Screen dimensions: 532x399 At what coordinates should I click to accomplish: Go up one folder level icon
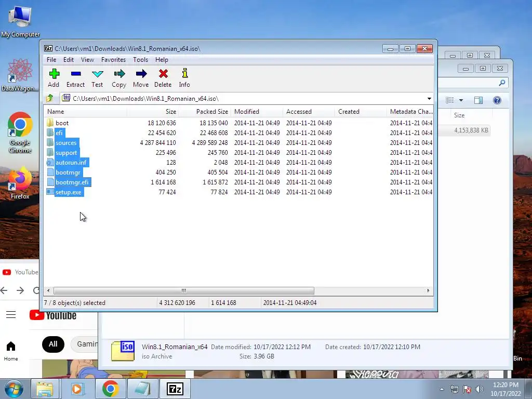(50, 98)
